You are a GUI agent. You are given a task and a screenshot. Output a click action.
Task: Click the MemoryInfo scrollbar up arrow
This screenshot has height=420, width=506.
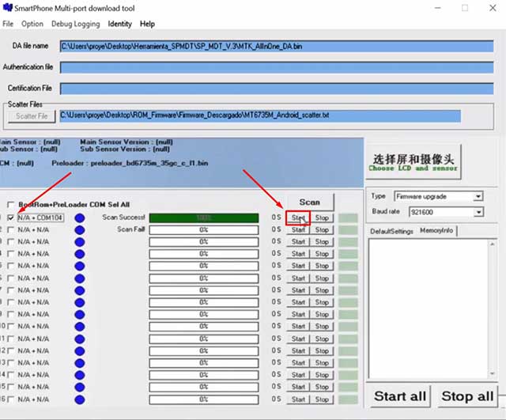click(492, 244)
